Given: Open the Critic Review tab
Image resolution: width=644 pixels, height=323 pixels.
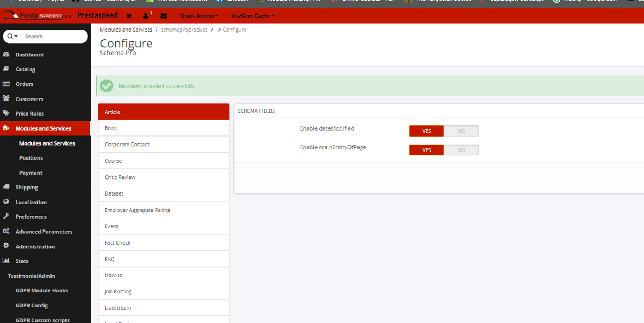Looking at the screenshot, I should (x=164, y=177).
